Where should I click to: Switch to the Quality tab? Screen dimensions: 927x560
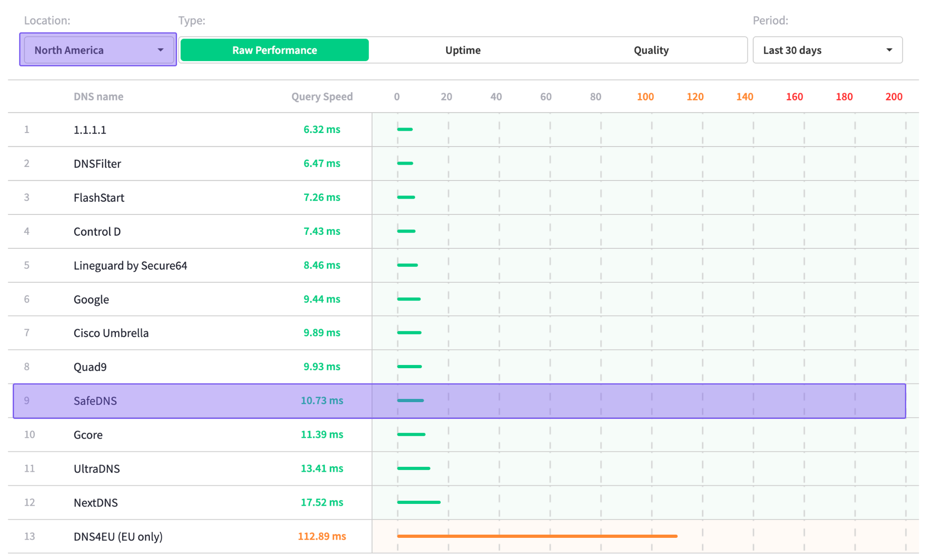coord(651,50)
